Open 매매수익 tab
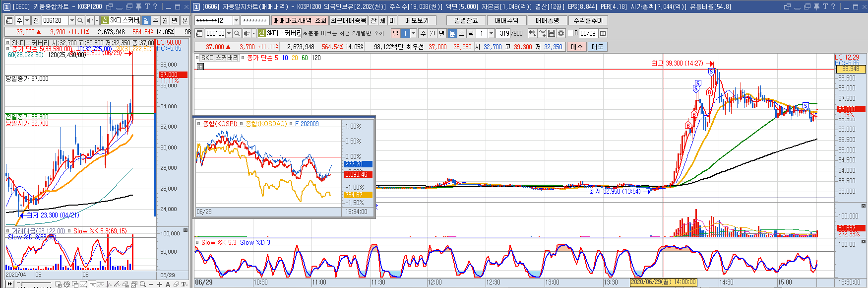The height and width of the screenshot is (288, 868). tap(507, 20)
